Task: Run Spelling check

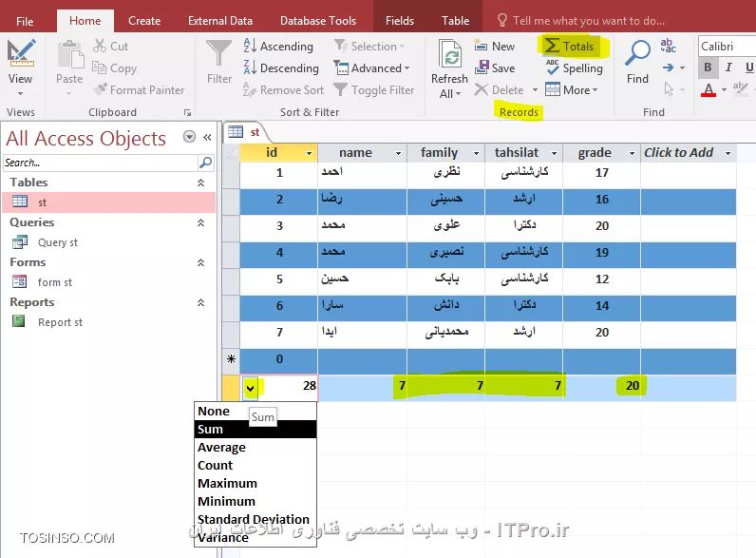Action: [x=575, y=68]
